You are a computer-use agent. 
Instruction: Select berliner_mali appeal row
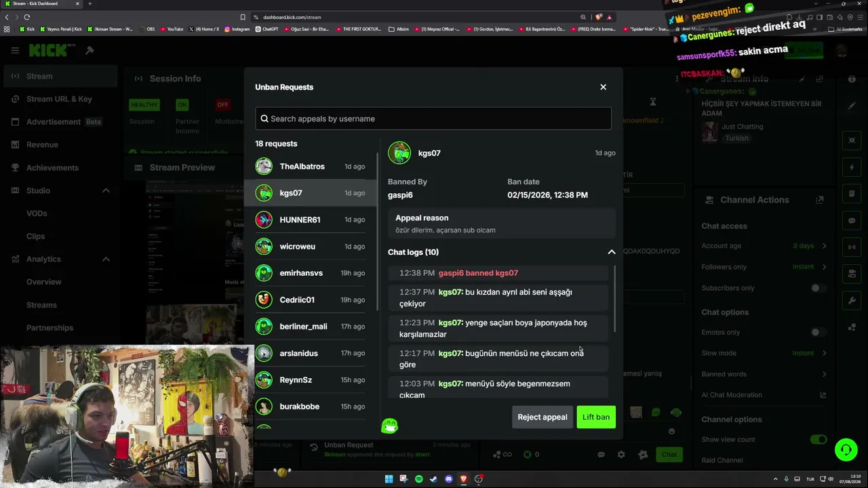click(310, 326)
